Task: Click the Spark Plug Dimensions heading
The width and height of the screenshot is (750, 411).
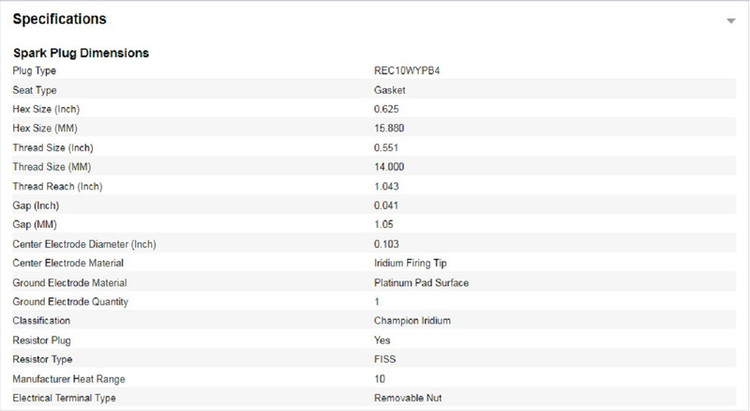Action: pos(81,53)
